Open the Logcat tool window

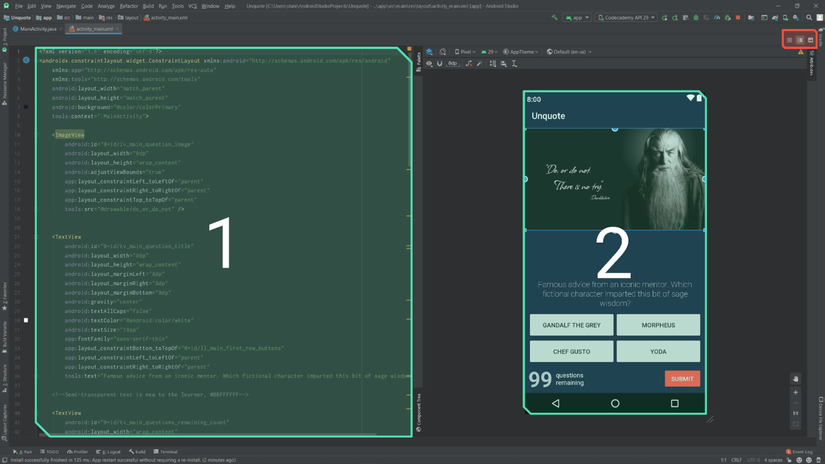click(x=108, y=452)
